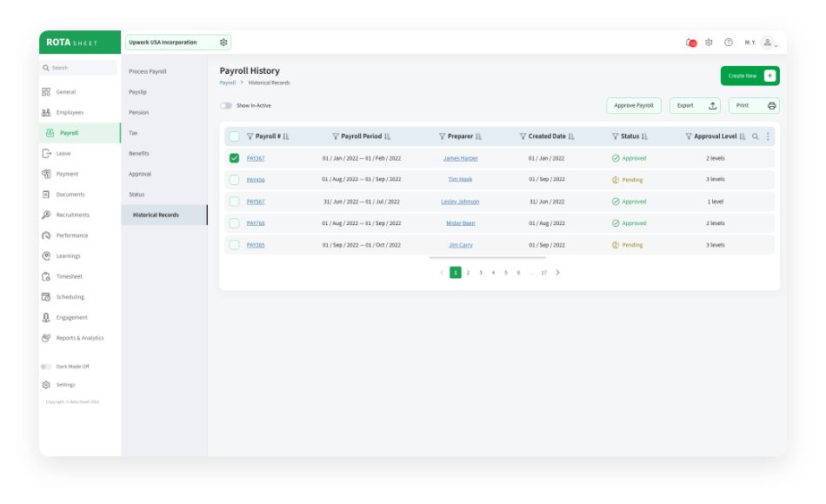Click the Recruitments sidebar icon
Viewport: 826px width, 504px height.
click(46, 215)
